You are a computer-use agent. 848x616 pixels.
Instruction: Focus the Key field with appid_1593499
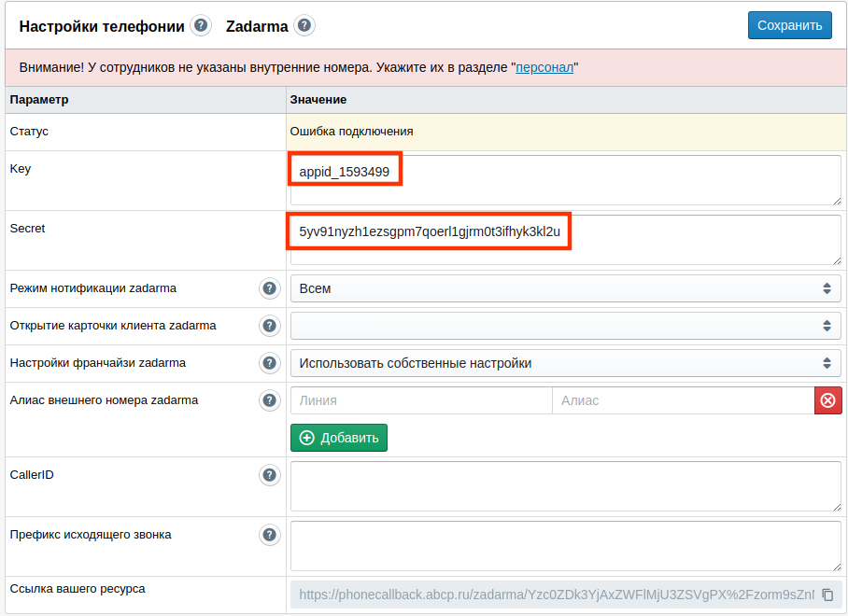(x=566, y=180)
